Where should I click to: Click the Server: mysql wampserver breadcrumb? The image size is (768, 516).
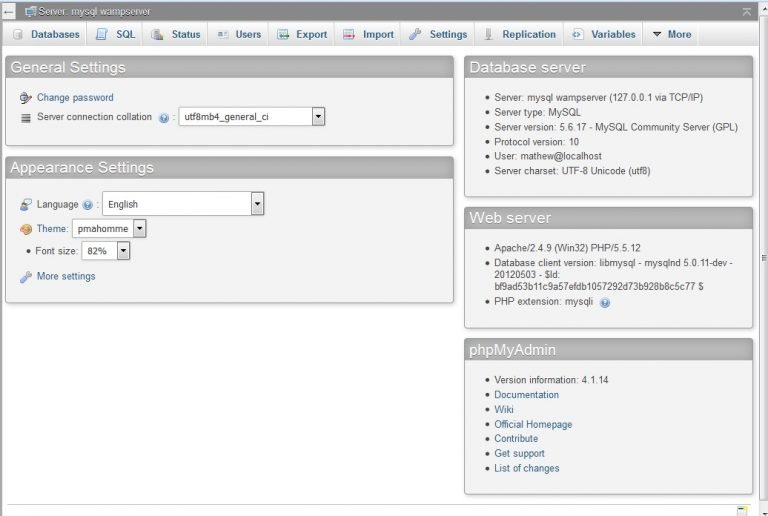click(95, 11)
